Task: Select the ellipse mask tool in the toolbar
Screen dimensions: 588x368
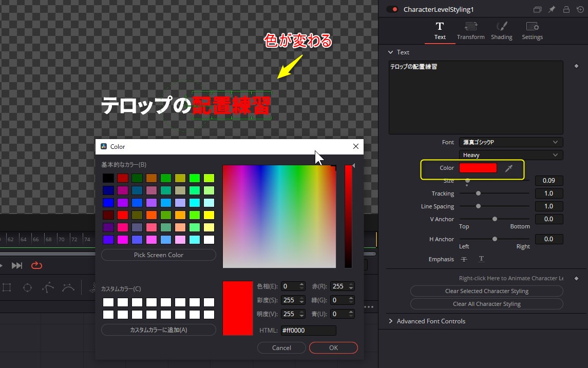Action: coord(27,287)
